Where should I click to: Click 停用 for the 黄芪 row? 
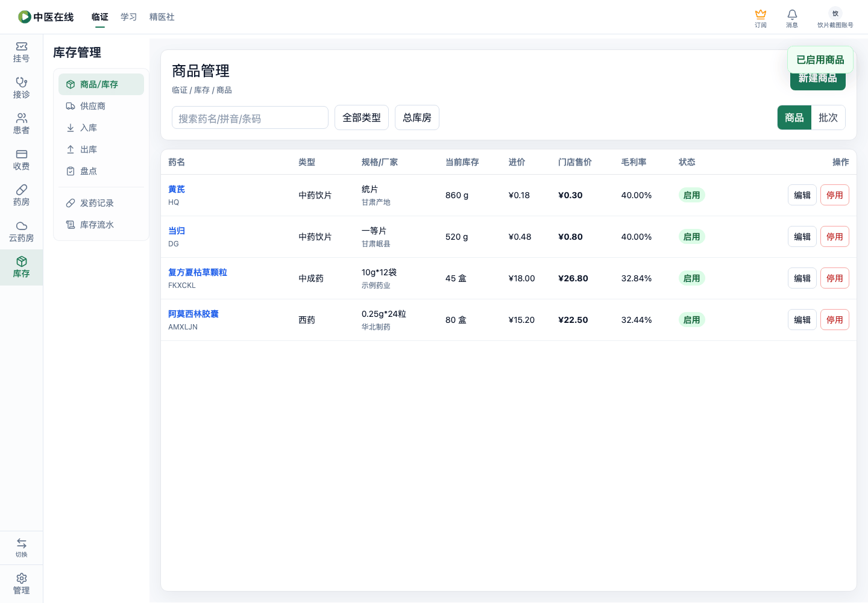(x=835, y=195)
